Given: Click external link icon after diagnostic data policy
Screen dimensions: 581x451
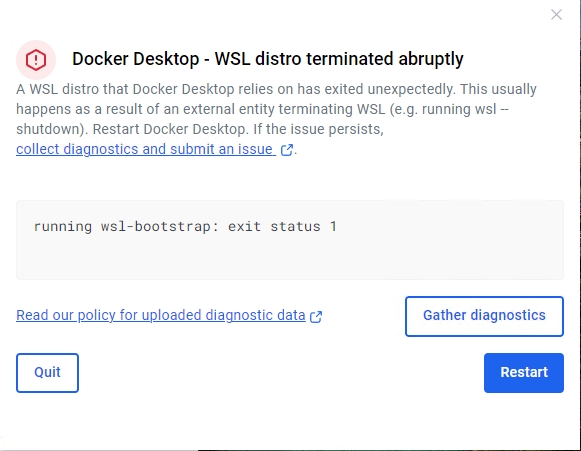Looking at the screenshot, I should [x=316, y=316].
